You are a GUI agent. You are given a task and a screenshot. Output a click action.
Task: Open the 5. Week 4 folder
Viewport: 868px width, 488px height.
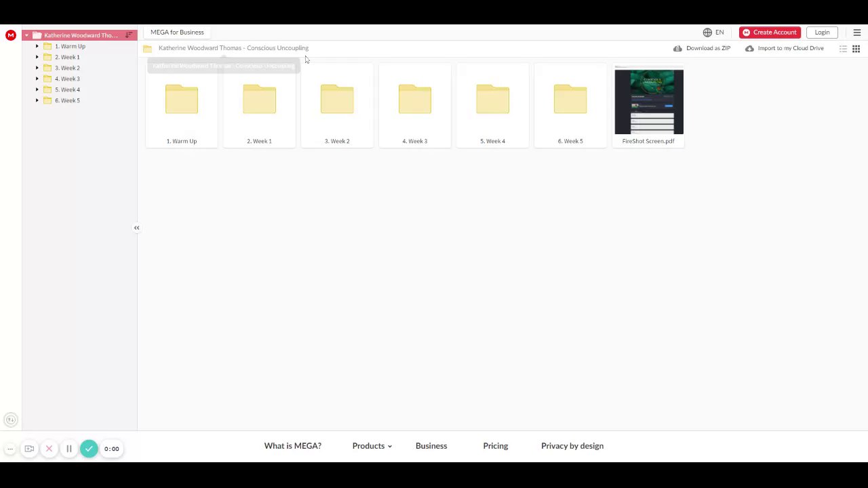click(492, 105)
